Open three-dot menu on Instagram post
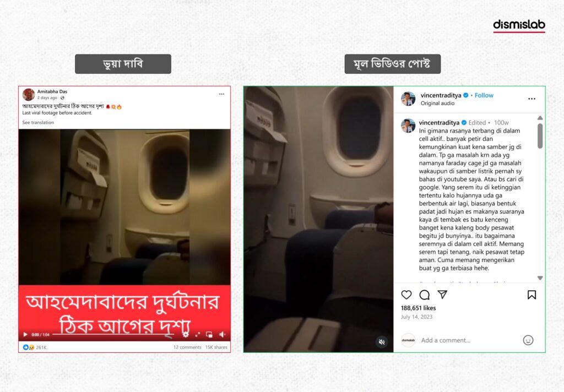The image size is (564, 392). click(532, 99)
